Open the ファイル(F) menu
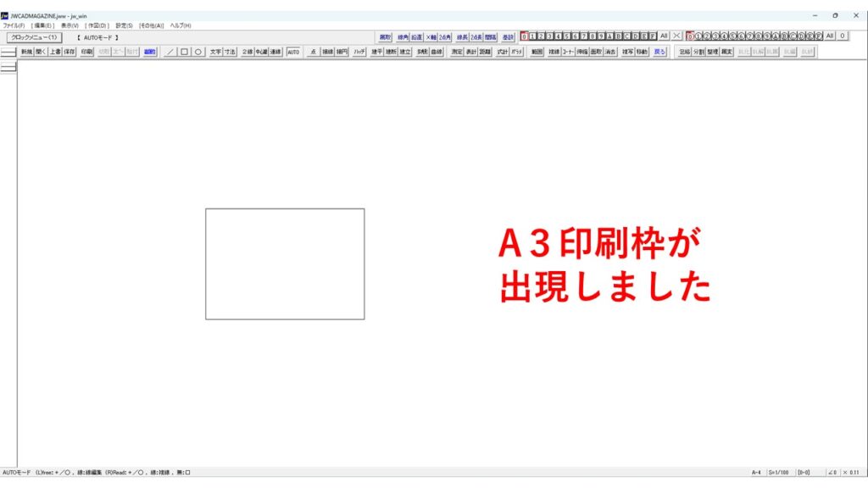This screenshot has height=488, width=868. pyautogui.click(x=14, y=25)
